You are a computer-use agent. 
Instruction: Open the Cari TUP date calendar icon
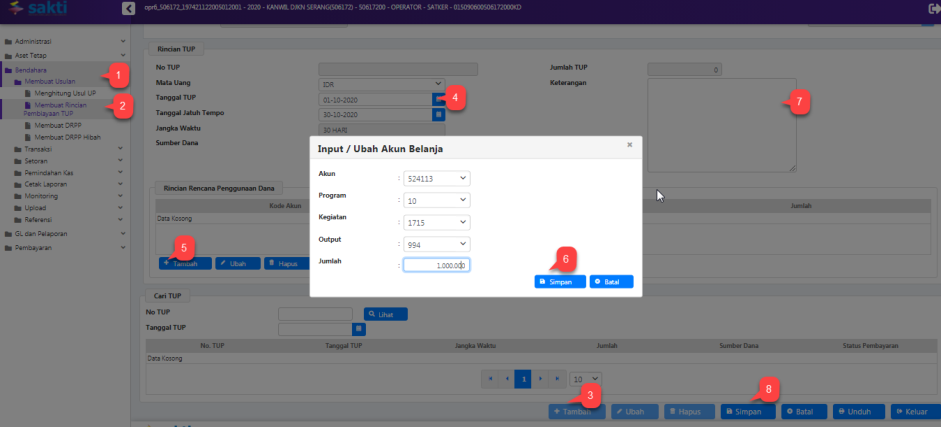click(x=359, y=328)
